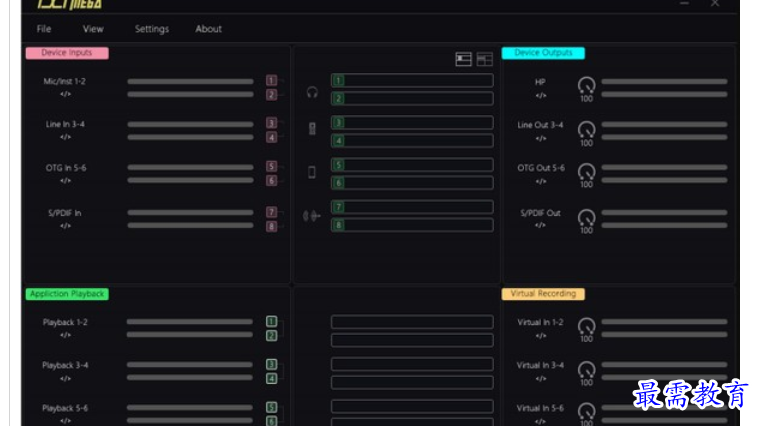Toggle the </> link under Mic/Inst 1-2
The image size is (757, 426).
click(65, 95)
